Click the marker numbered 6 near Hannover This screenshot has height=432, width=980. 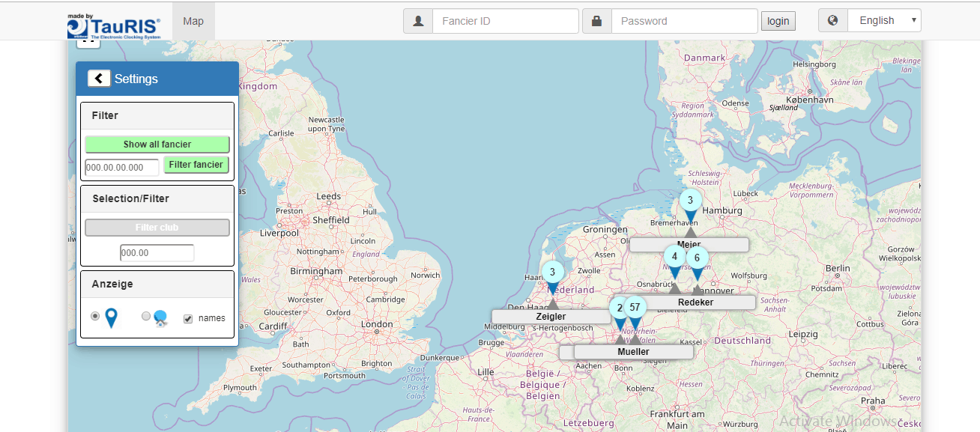point(697,259)
